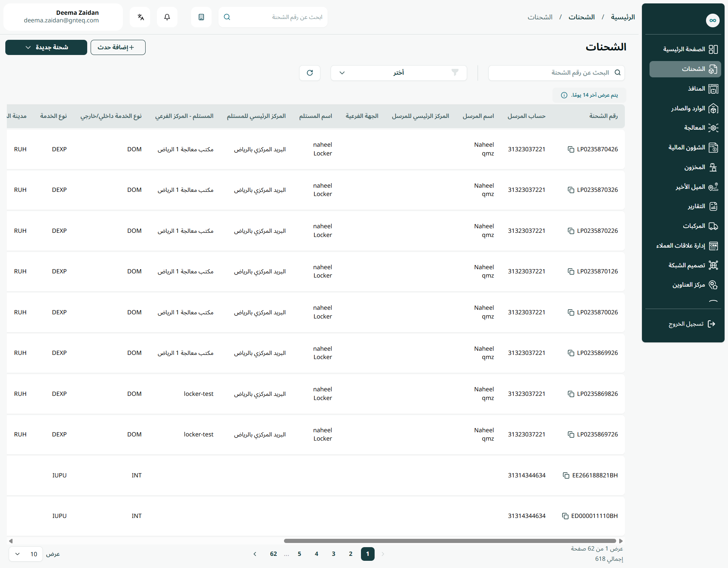This screenshot has width=728, height=568.
Task: Open the notifications bell
Action: coord(167,17)
